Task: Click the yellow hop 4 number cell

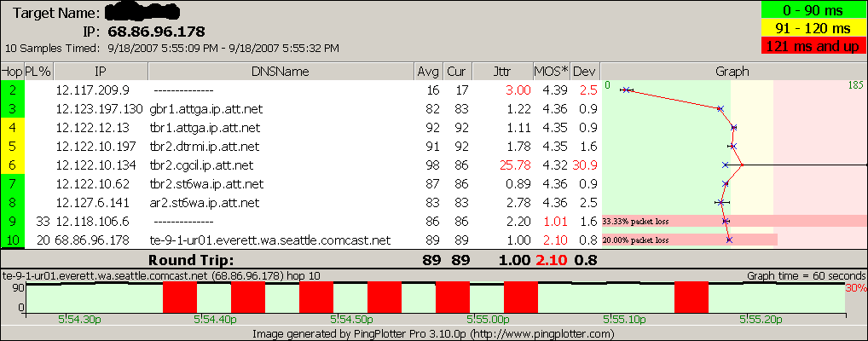Action: pyautogui.click(x=13, y=127)
